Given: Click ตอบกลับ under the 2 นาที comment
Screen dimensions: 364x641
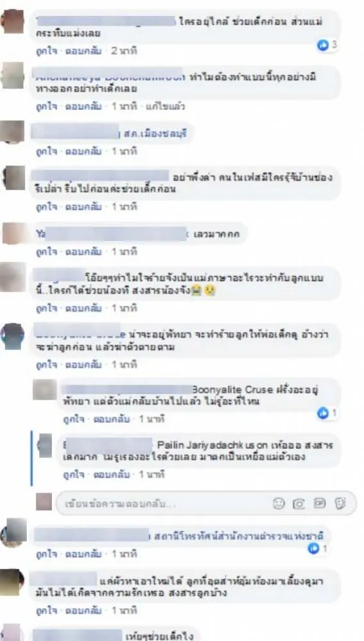Looking at the screenshot, I should click(83, 51).
